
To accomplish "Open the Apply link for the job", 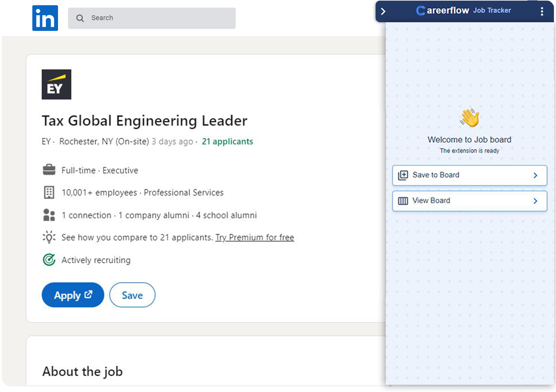I will click(72, 295).
